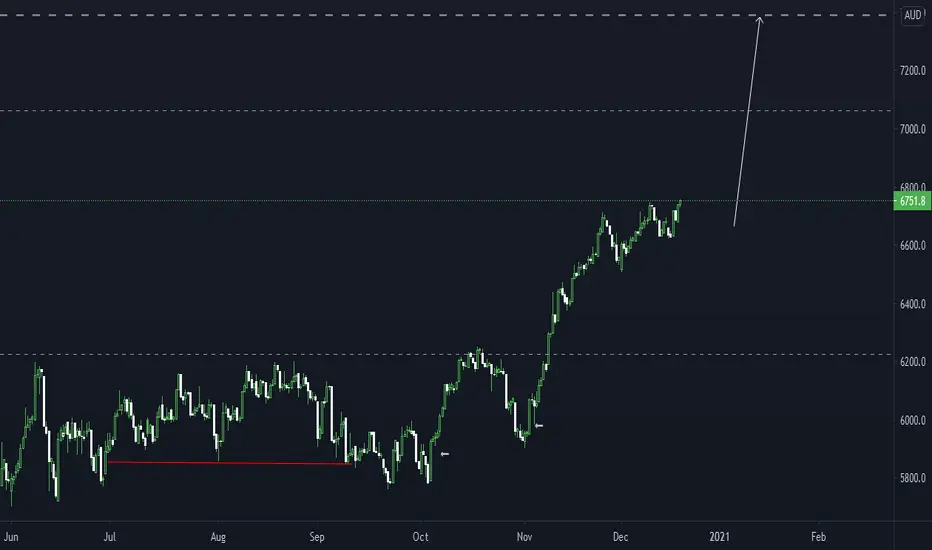Click the Dec date label

620,537
